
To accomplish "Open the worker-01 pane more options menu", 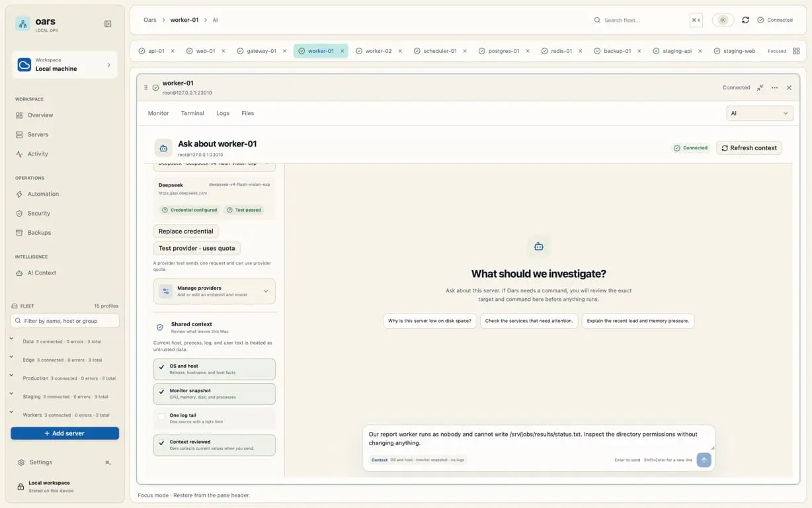I will (774, 87).
